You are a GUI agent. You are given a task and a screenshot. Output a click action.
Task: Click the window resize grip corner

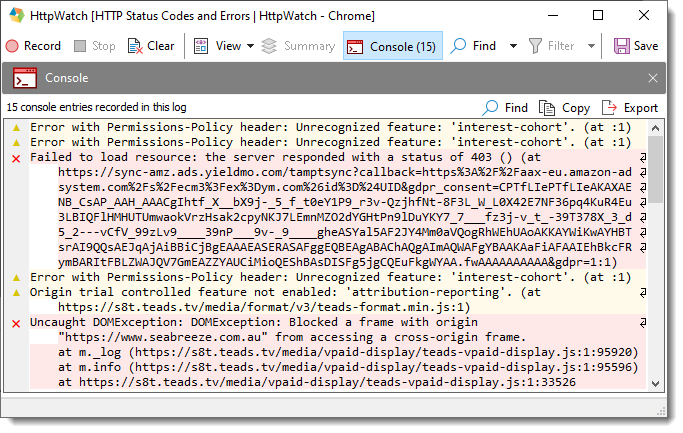662,411
